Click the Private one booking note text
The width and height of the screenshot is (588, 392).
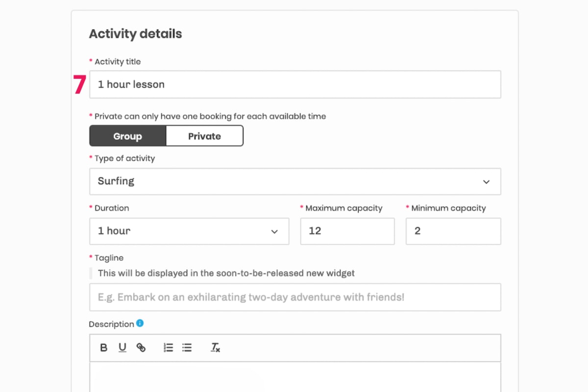[x=210, y=116]
